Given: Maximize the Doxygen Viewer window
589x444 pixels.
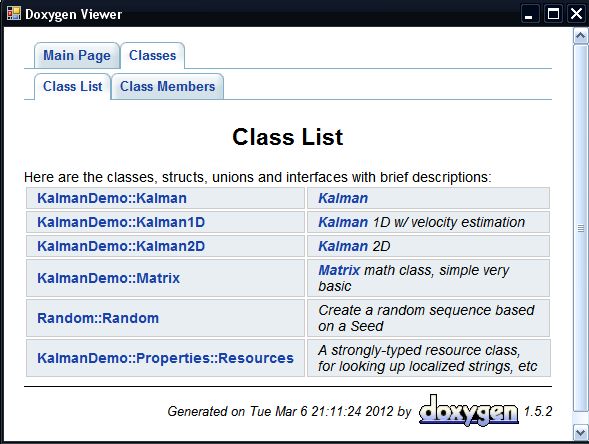Looking at the screenshot, I should [553, 14].
